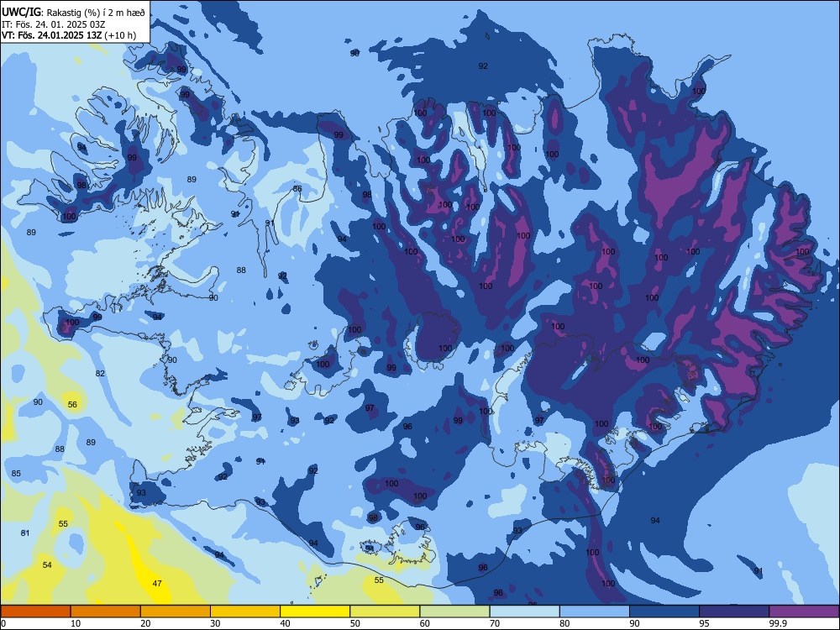Click the '54' humidity value on the map
The image size is (840, 630).
47,564
